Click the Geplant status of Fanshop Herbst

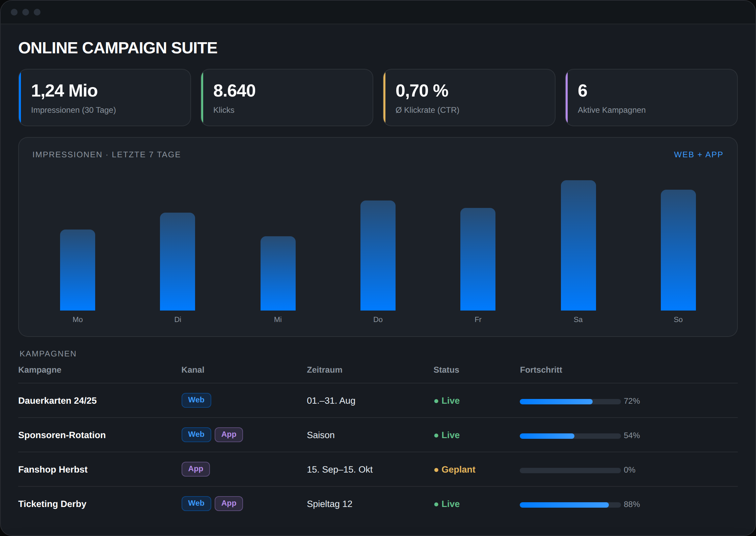tap(455, 470)
